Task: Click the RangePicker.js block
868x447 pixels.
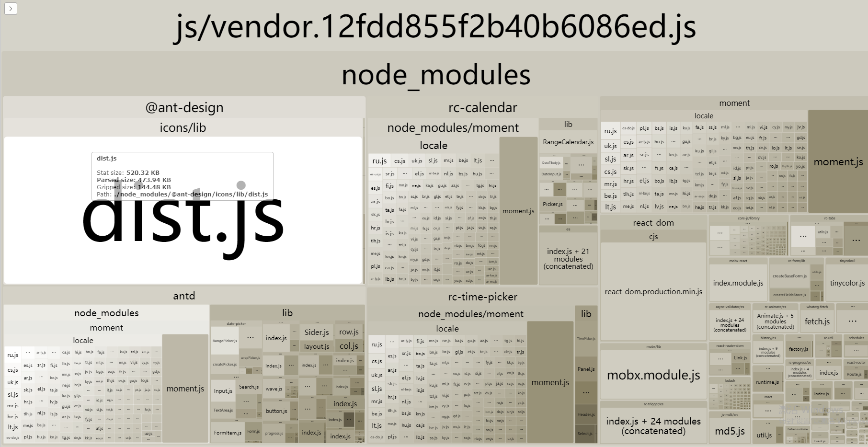Action: click(x=225, y=341)
